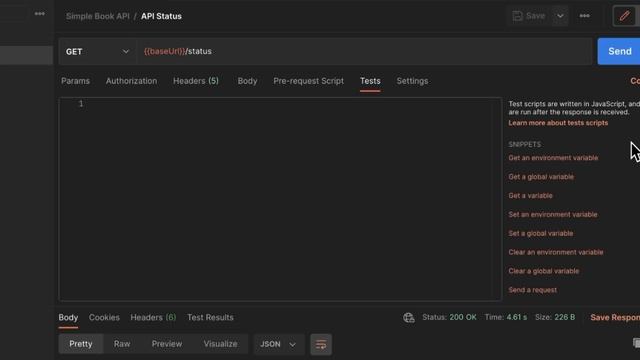This screenshot has width=640, height=360.
Task: Open the three-dots menu beside Save
Action: pyautogui.click(x=584, y=16)
